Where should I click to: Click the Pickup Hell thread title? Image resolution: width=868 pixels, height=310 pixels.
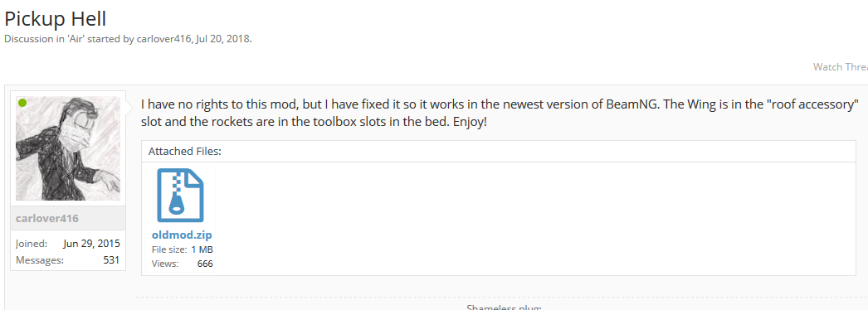click(56, 19)
